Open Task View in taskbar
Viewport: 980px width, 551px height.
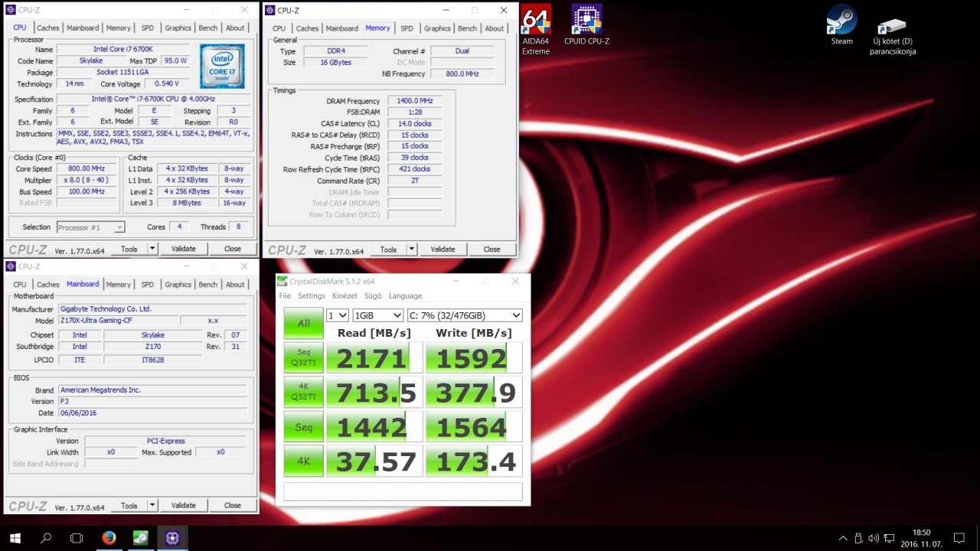(x=77, y=538)
